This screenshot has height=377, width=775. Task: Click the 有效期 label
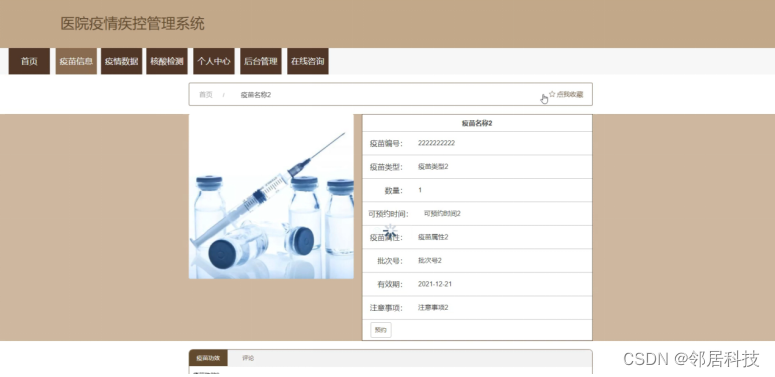[390, 285]
